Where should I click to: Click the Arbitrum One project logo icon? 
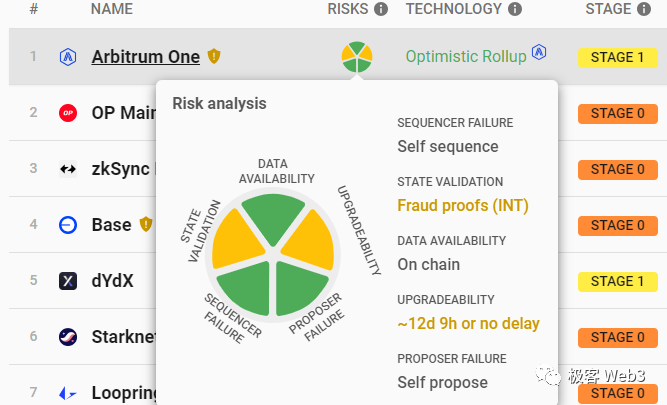pyautogui.click(x=68, y=57)
